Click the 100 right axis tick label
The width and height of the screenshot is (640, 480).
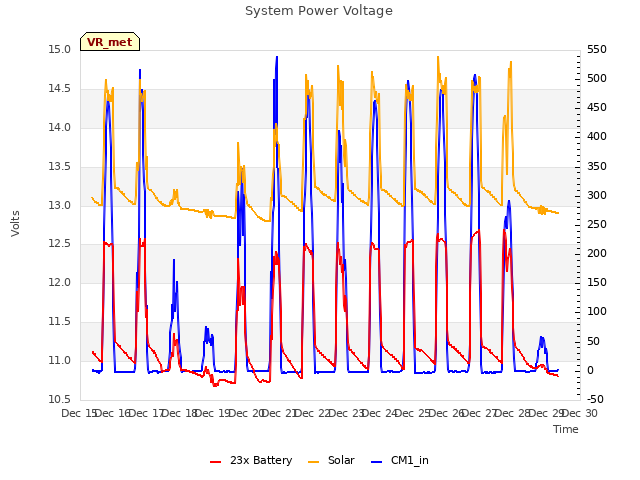point(597,311)
